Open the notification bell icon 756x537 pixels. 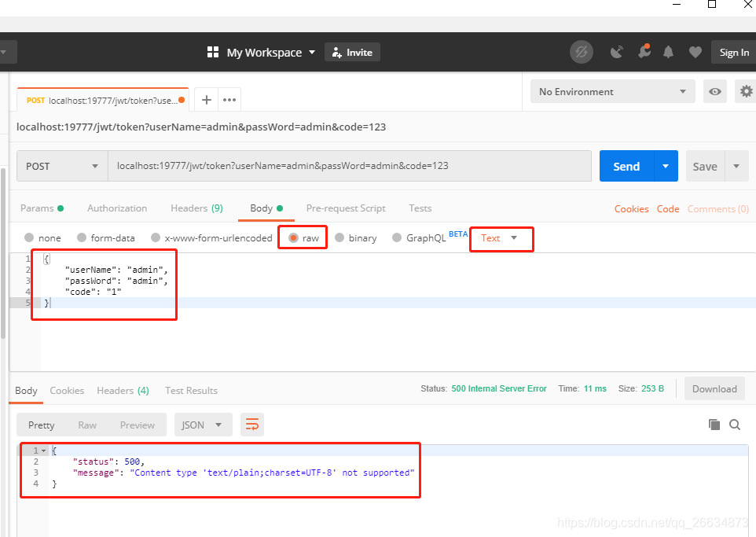tap(669, 51)
